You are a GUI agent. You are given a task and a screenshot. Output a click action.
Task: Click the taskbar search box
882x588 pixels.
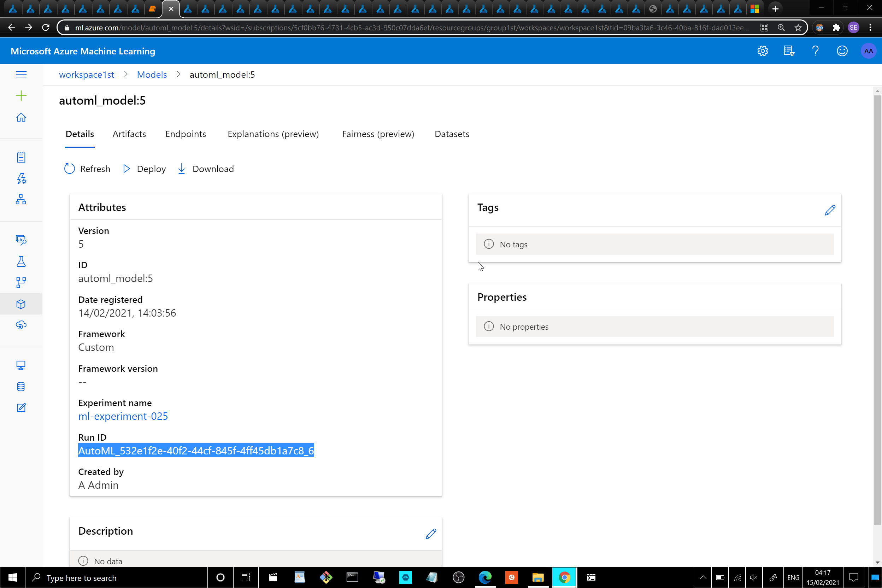click(116, 577)
